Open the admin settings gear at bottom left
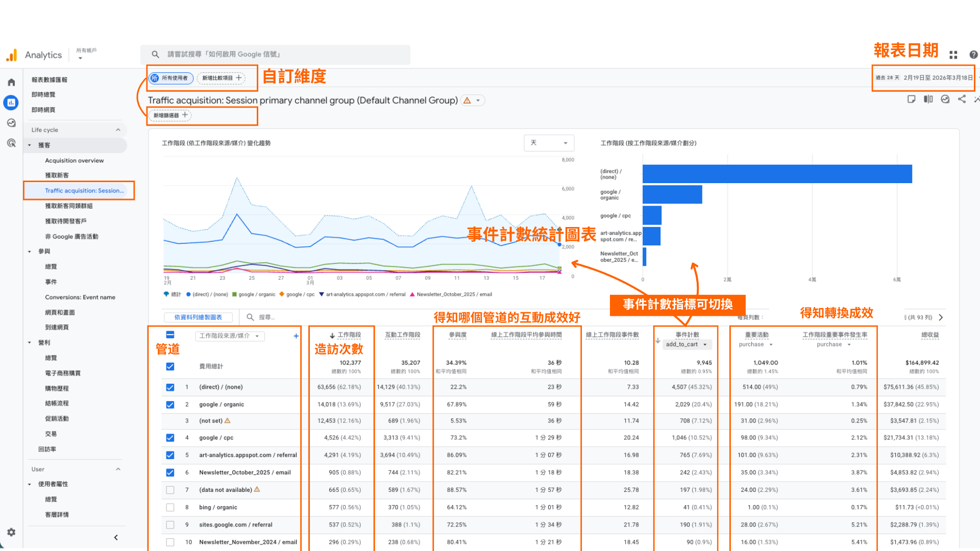 (11, 532)
